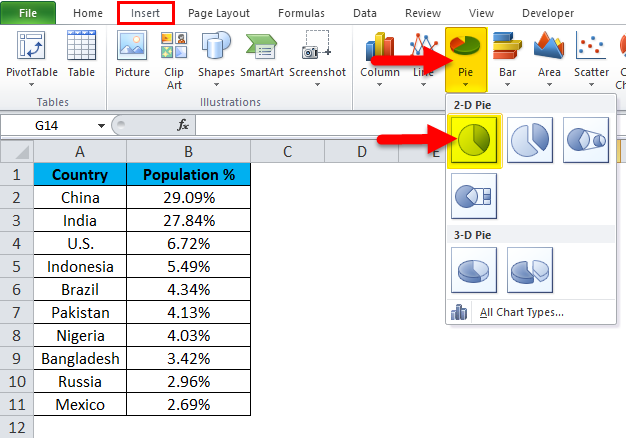Click the Bar chart icon
The width and height of the screenshot is (626, 438).
(x=507, y=46)
